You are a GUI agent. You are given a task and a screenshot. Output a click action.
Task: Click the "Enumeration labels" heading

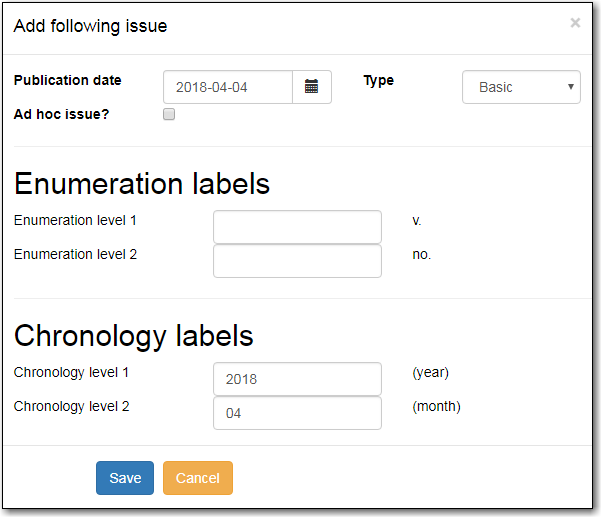(x=142, y=184)
